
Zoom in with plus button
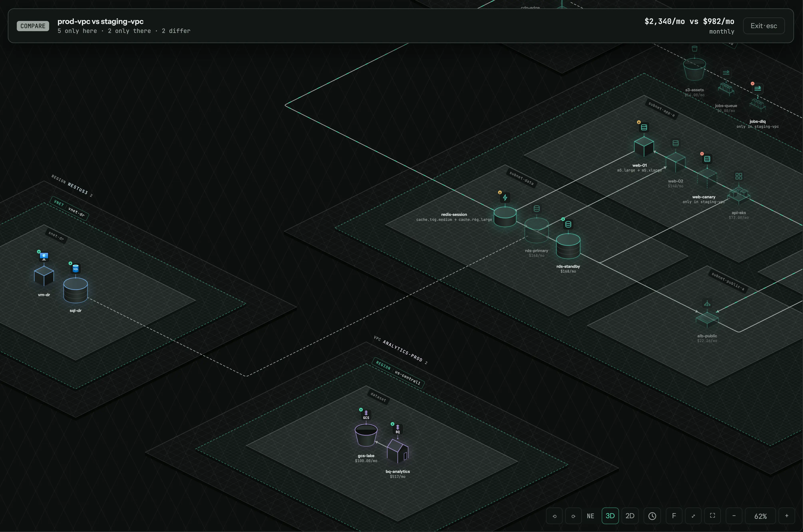[787, 516]
